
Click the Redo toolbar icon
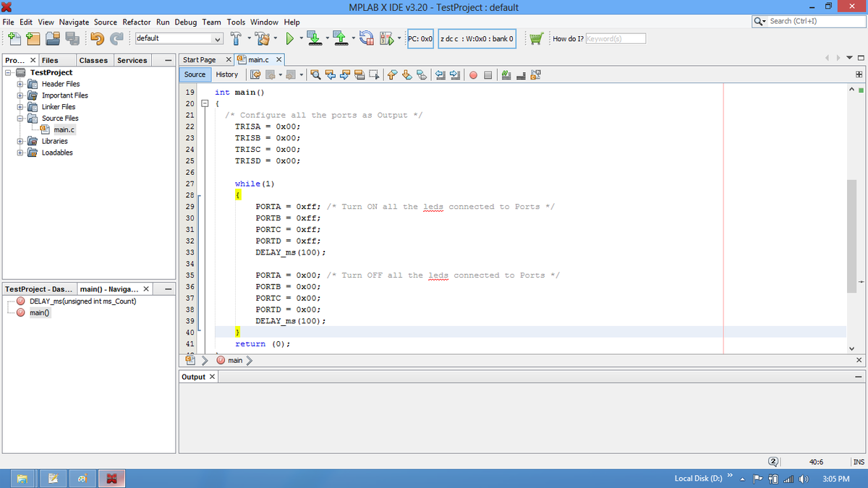116,38
